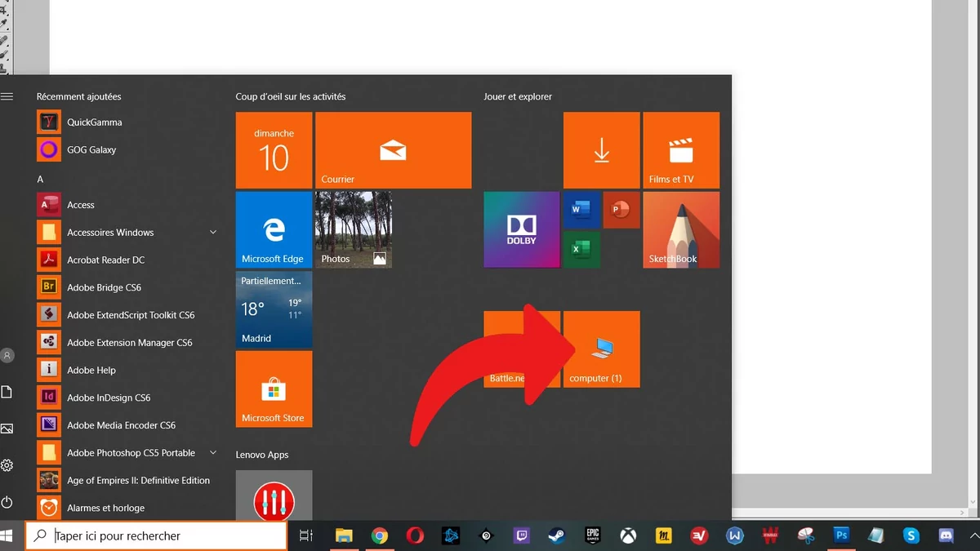Click the Power button in Start sidebar
Screen dimensions: 980x551
click(x=7, y=502)
